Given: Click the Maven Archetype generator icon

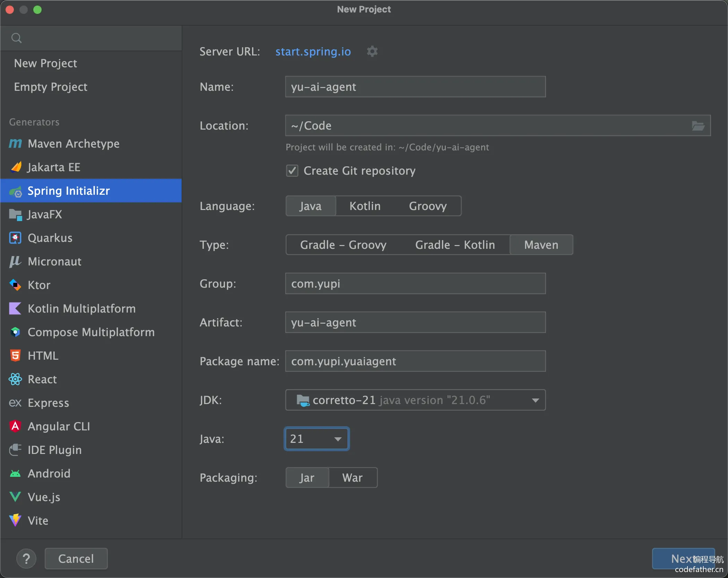Looking at the screenshot, I should pyautogui.click(x=15, y=143).
